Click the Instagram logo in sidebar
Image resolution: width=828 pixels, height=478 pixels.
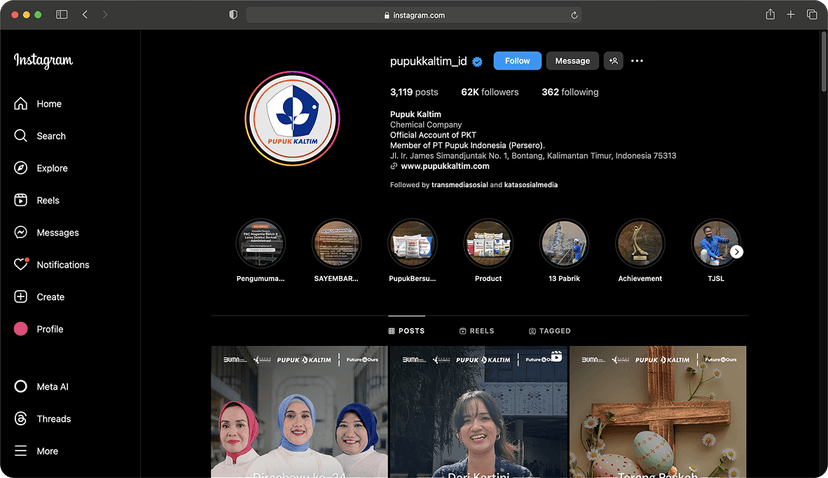click(x=43, y=61)
